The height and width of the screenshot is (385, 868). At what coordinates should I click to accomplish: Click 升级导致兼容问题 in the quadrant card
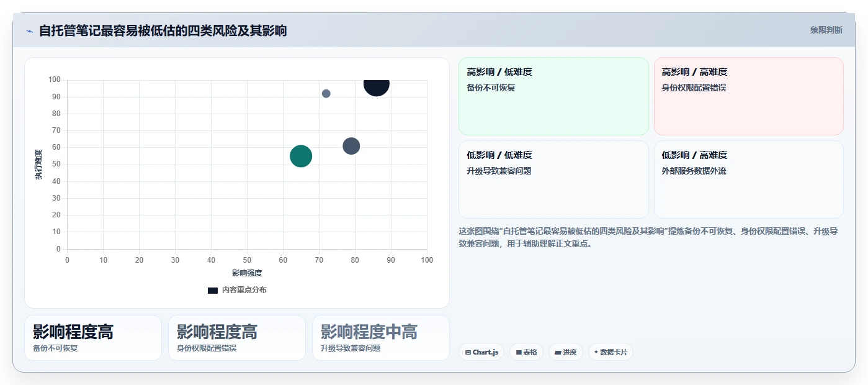tap(499, 171)
